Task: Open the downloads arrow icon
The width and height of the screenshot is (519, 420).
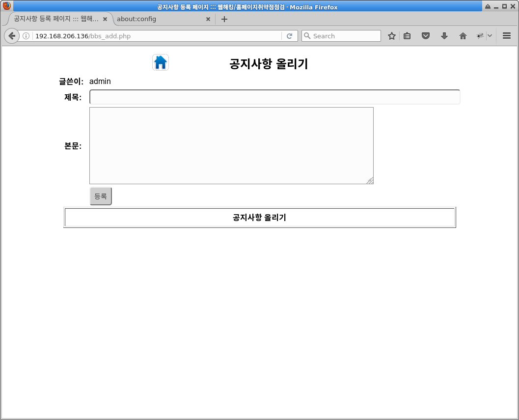Action: (x=444, y=36)
